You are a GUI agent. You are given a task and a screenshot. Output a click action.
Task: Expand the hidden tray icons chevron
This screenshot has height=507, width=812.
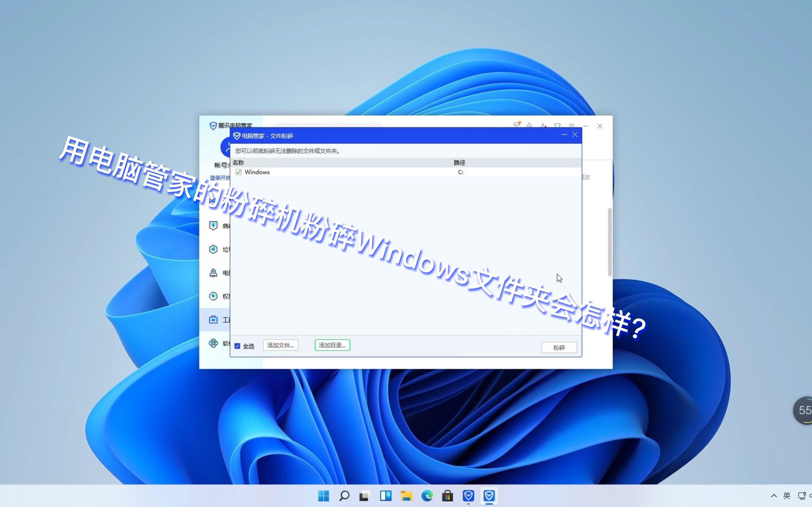(x=774, y=495)
